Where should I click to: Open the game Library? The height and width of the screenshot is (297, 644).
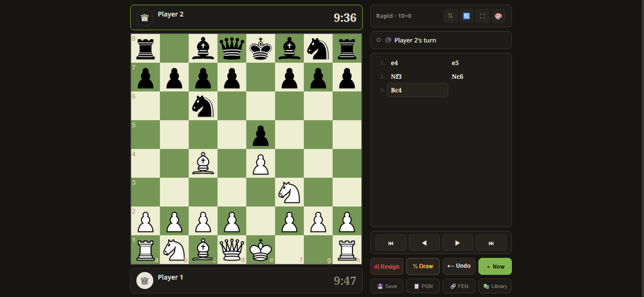495,286
